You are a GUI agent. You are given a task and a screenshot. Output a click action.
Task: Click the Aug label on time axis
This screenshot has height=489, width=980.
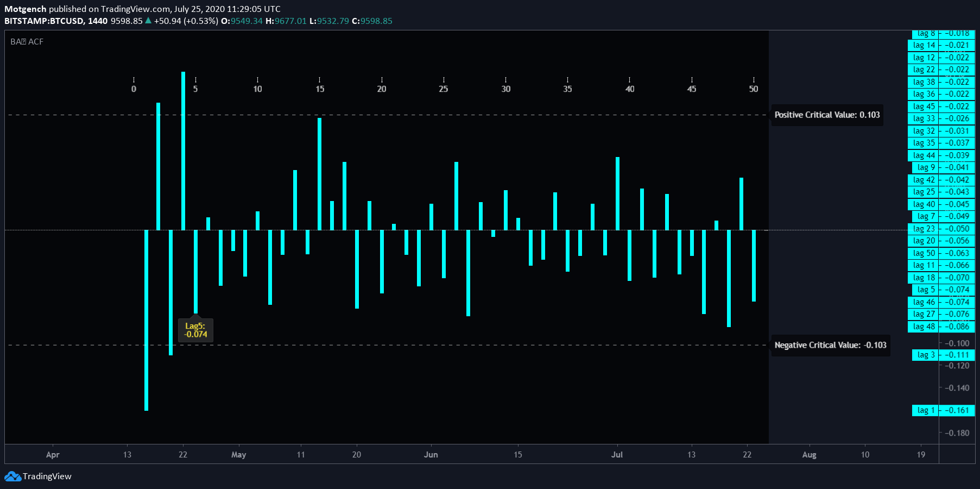(x=810, y=455)
